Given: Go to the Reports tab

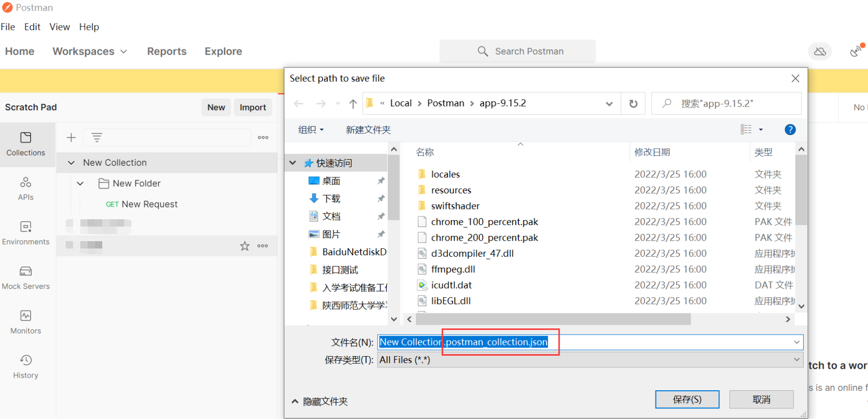Looking at the screenshot, I should click(167, 51).
